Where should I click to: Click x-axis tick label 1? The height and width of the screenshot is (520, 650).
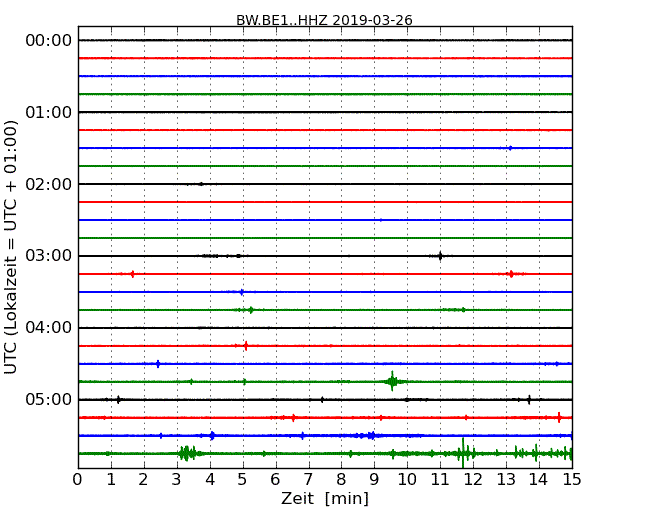[x=111, y=480]
